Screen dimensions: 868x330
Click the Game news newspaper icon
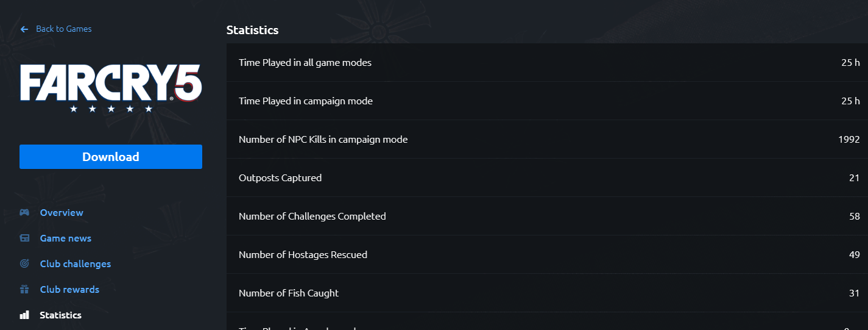(x=24, y=238)
